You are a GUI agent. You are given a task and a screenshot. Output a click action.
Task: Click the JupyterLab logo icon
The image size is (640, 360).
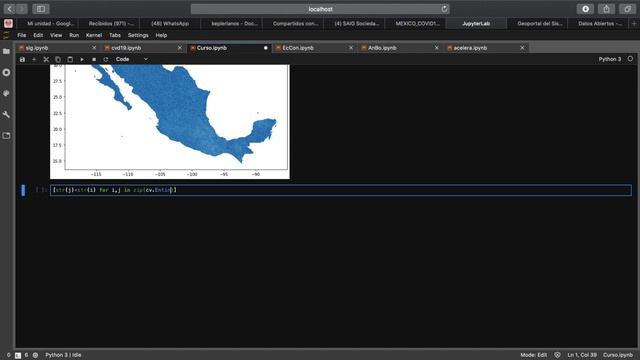coord(6,36)
